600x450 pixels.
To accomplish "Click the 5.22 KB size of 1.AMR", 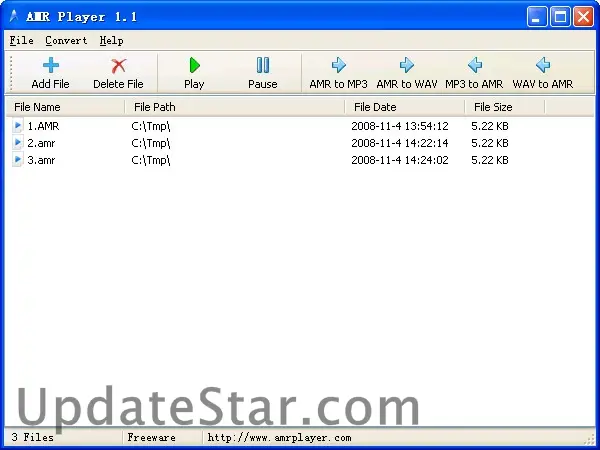I will 490,126.
